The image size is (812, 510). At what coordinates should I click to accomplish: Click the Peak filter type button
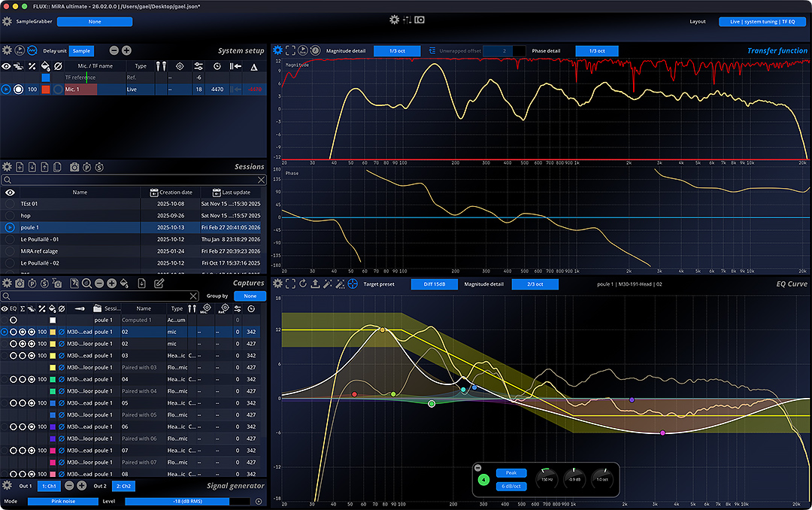pos(511,473)
